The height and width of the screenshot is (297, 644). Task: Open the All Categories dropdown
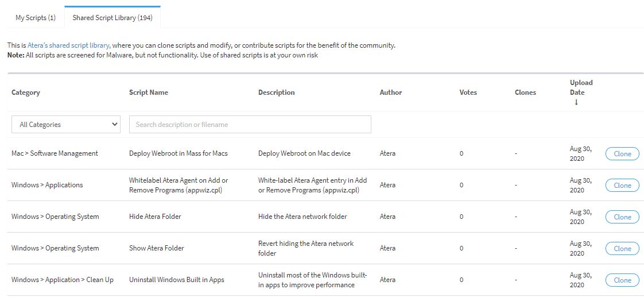pyautogui.click(x=65, y=125)
